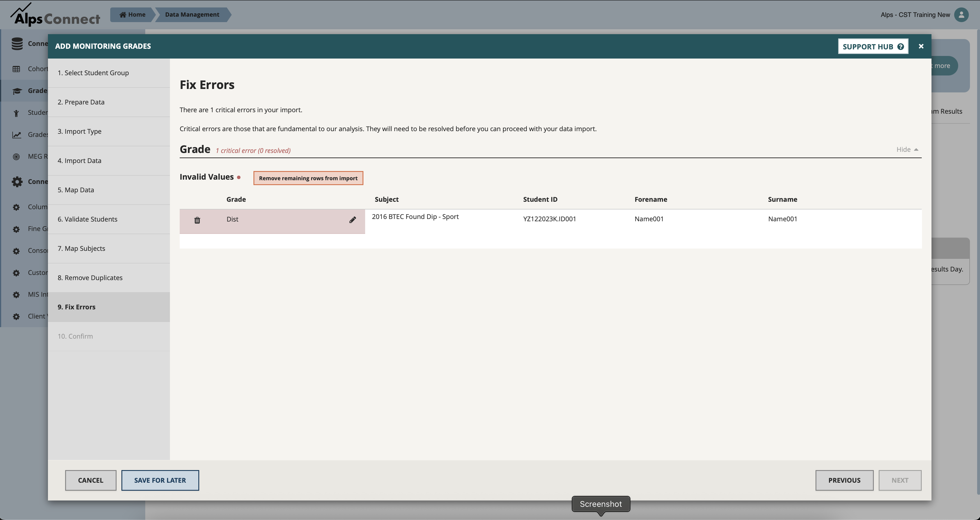This screenshot has height=520, width=980.
Task: Go to step 2 Prepare Data
Action: pos(109,102)
